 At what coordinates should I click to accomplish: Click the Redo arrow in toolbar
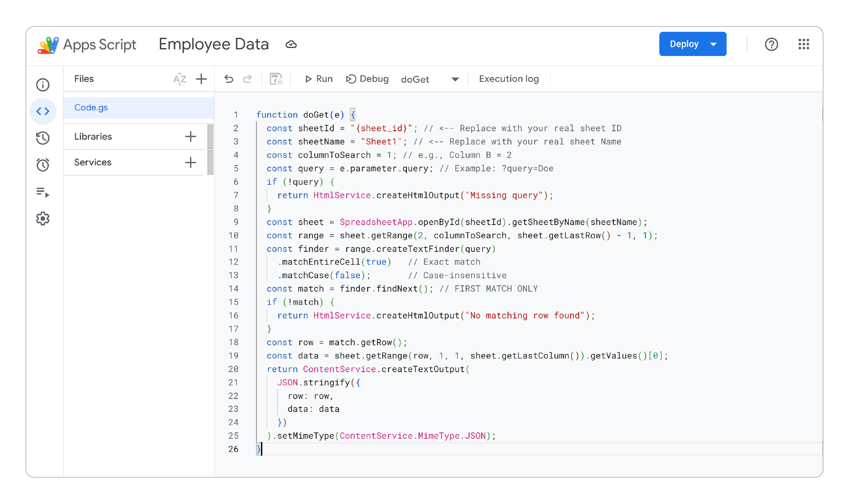247,79
